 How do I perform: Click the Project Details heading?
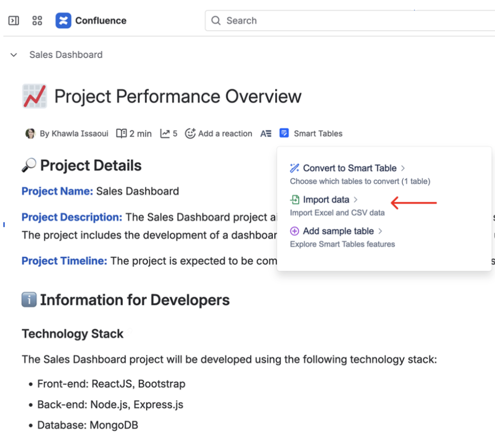pyautogui.click(x=91, y=165)
